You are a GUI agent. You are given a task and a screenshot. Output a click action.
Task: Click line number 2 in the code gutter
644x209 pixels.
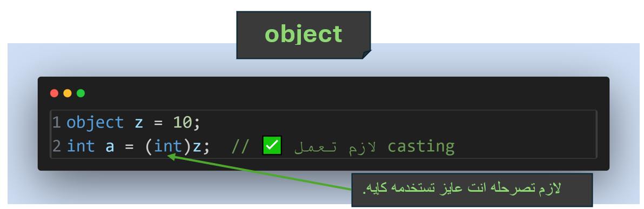[x=56, y=146]
